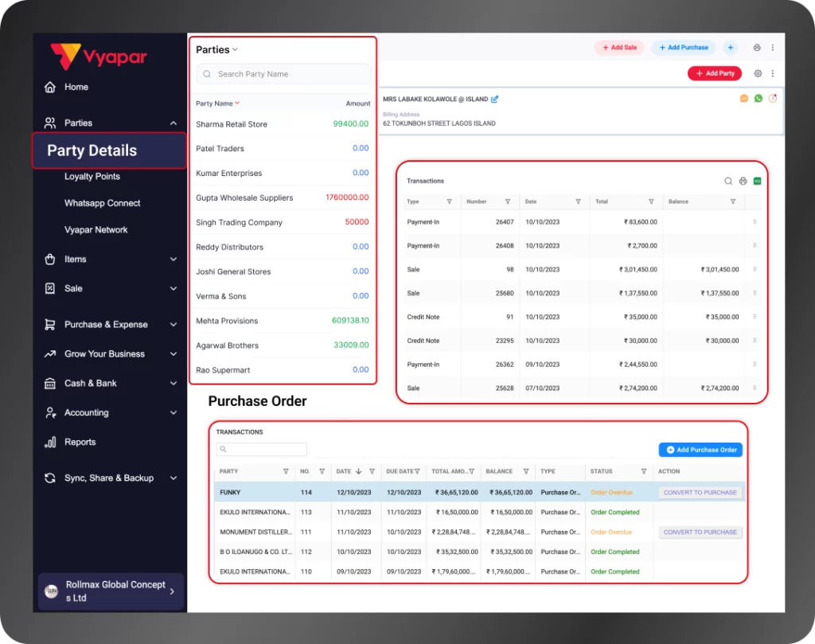The height and width of the screenshot is (644, 815).
Task: Export transactions to Excel
Action: (x=757, y=181)
